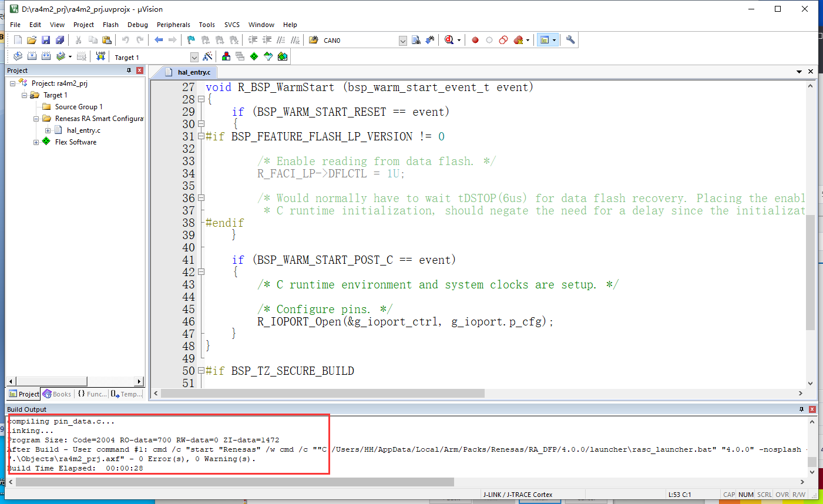Comment the selection with the toolbar icon
Viewport: 823px width, 504px height.
pyautogui.click(x=281, y=40)
